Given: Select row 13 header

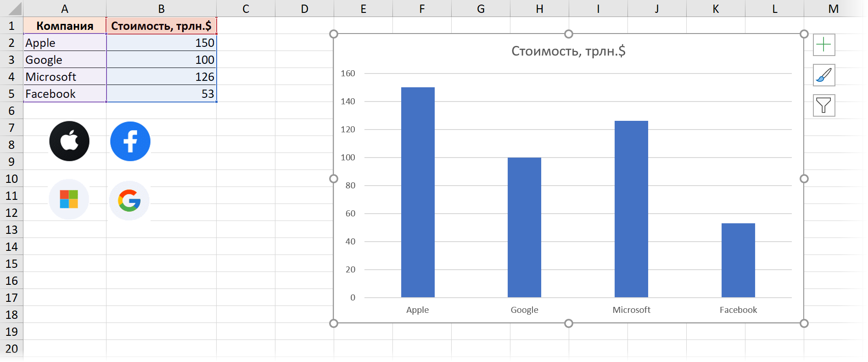Looking at the screenshot, I should click(11, 230).
